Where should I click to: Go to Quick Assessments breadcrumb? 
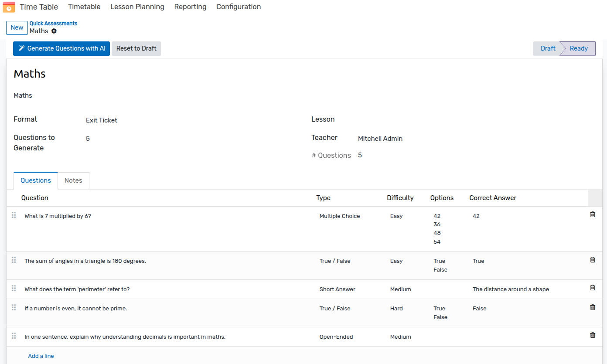[53, 24]
